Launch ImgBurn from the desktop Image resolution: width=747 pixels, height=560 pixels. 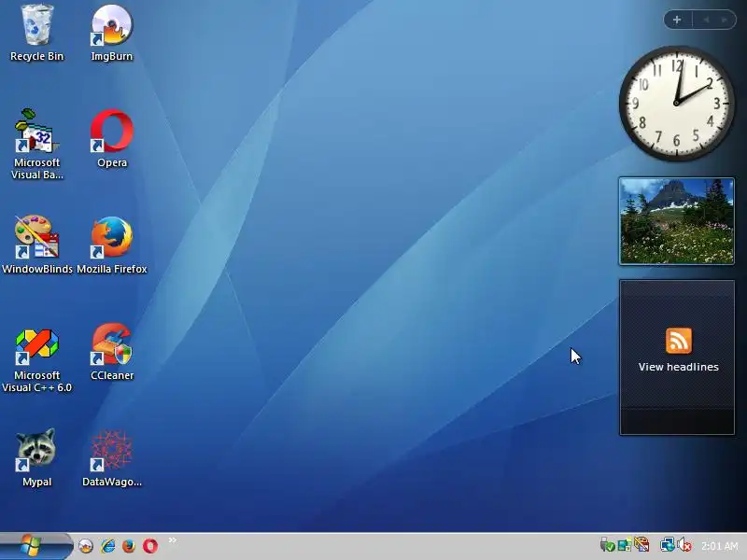point(111,33)
